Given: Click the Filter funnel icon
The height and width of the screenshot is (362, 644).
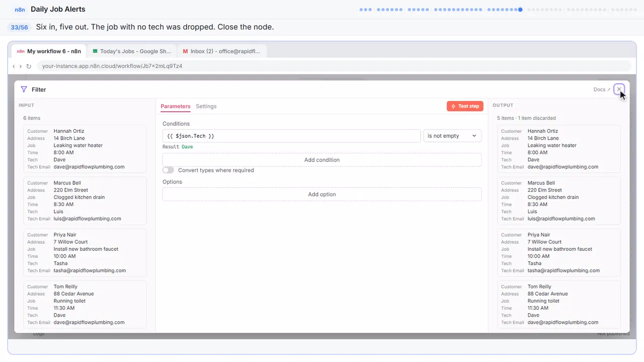Looking at the screenshot, I should coord(24,89).
